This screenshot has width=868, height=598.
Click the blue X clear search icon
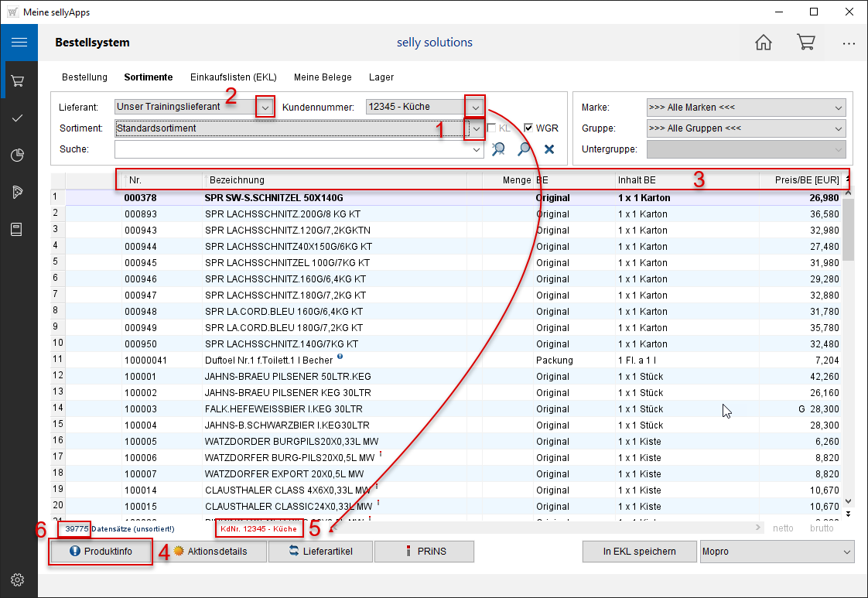pos(549,149)
